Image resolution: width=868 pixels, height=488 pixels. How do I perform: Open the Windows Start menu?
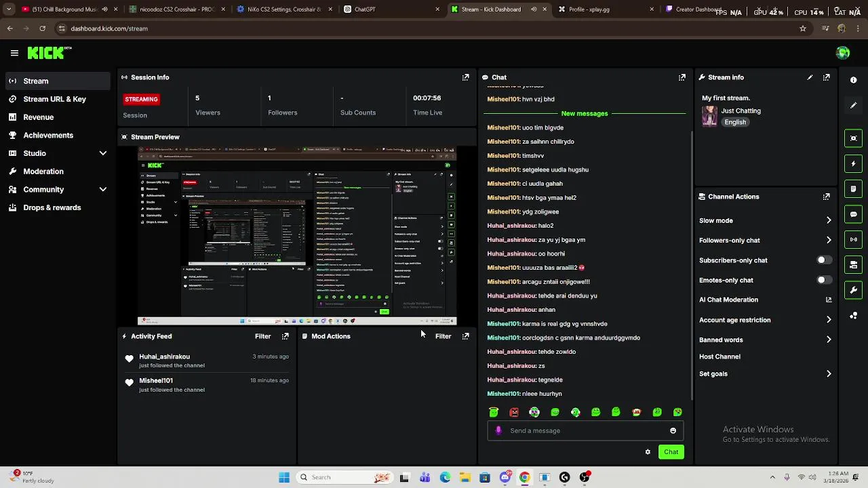(284, 477)
